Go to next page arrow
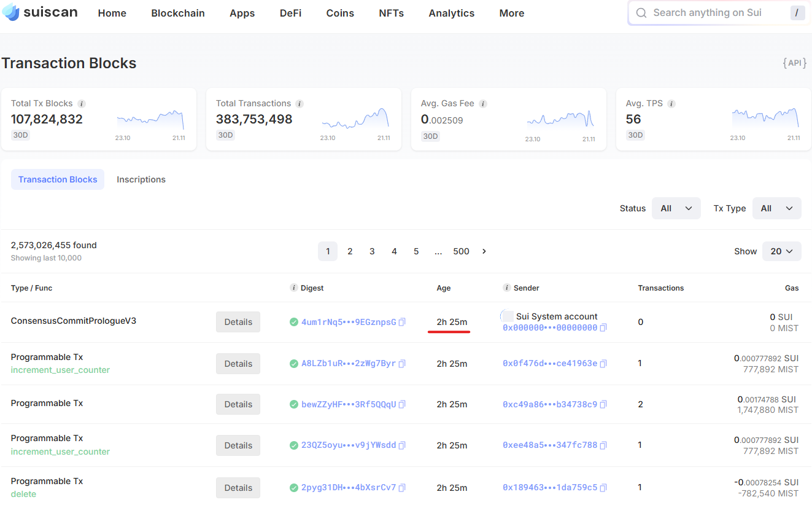Screen dimensions: 812x505 [x=484, y=251]
